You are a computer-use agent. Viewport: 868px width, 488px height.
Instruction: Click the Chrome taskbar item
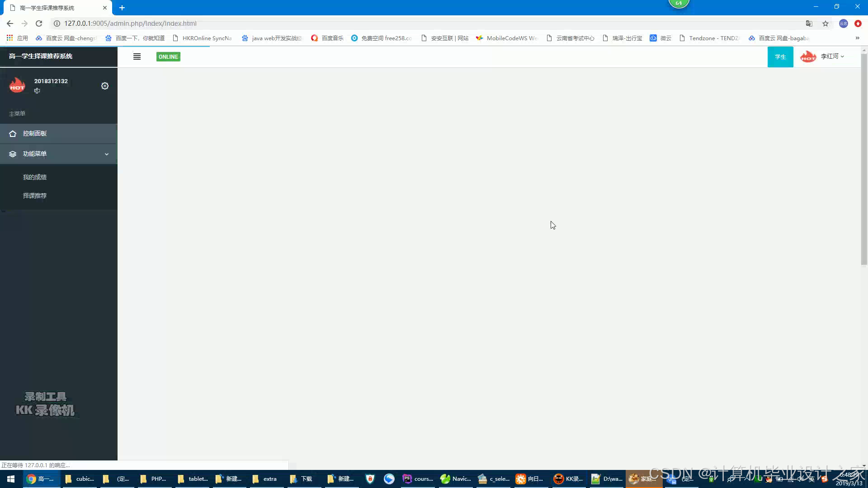(x=41, y=479)
